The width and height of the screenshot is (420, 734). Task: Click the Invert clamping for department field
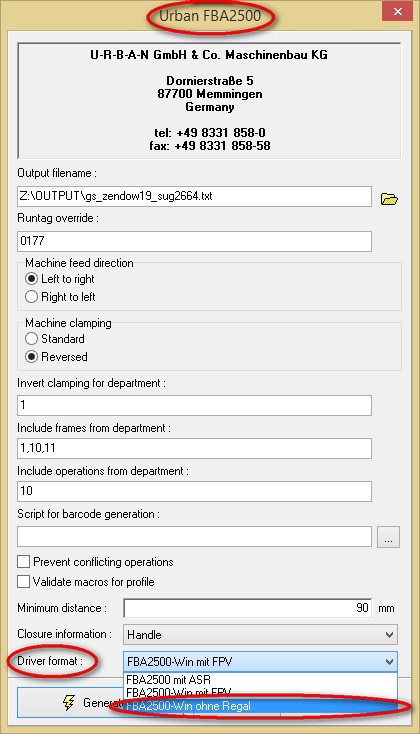coord(194,405)
